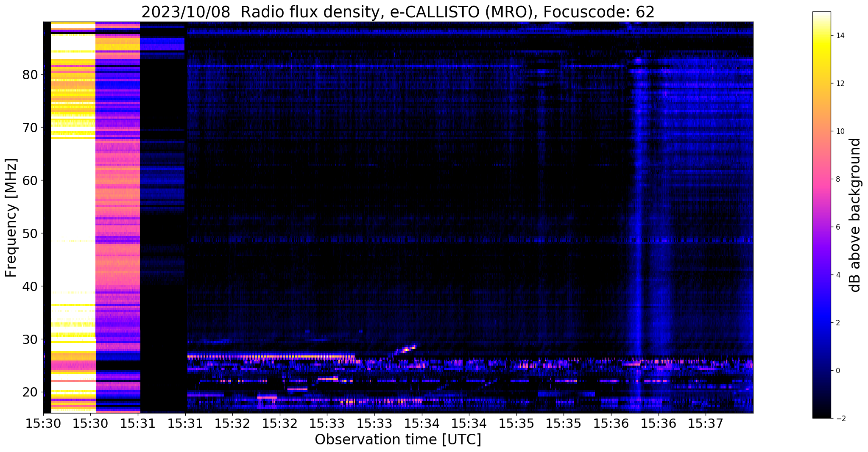Viewport: 868px width, 452px height.
Task: Click the 'Frequency [MHz]' y-axis label
Action: [11, 218]
